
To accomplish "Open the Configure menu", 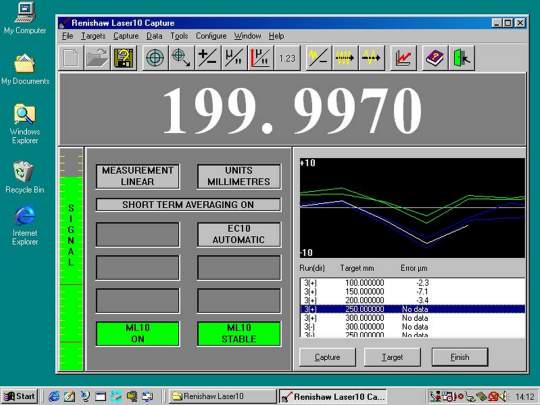I will point(211,36).
